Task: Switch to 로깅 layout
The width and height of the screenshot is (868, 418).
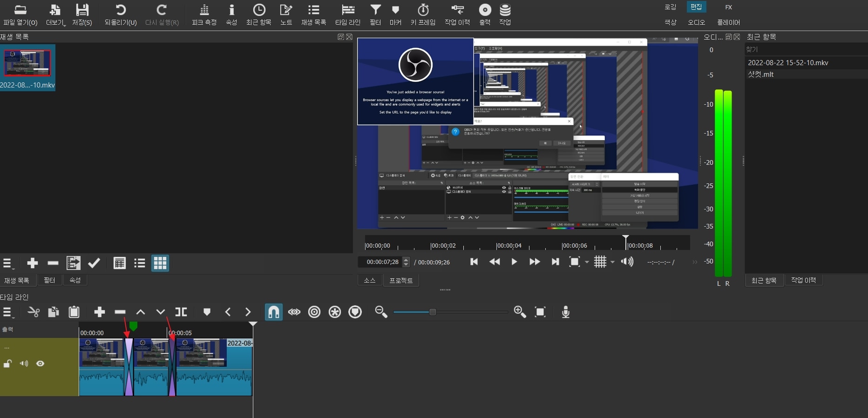Action: pyautogui.click(x=670, y=7)
